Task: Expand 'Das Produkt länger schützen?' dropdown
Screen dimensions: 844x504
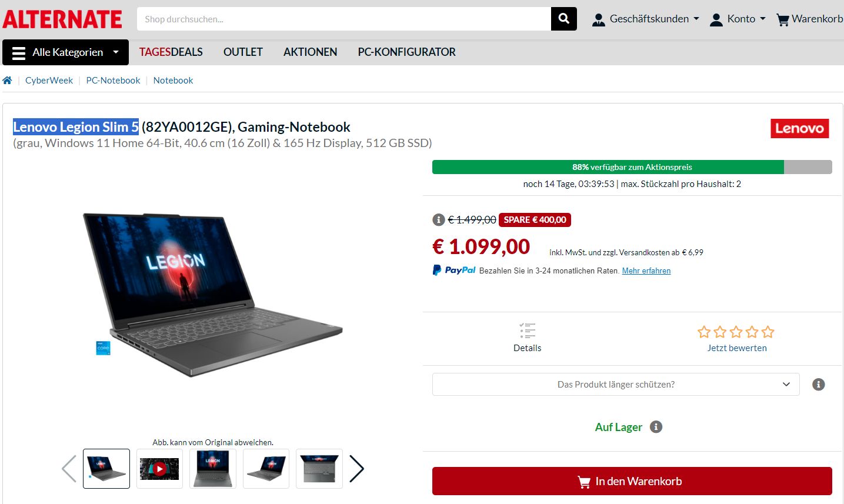Action: pos(616,384)
